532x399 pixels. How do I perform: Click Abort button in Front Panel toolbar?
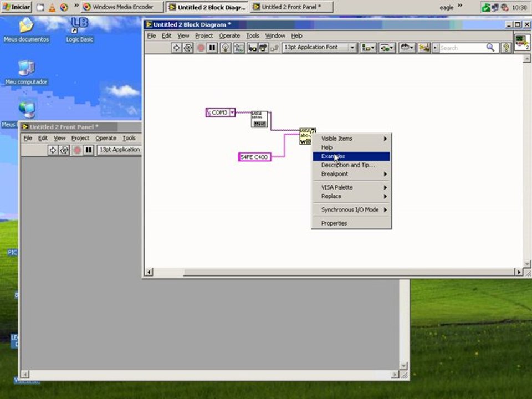click(x=77, y=150)
